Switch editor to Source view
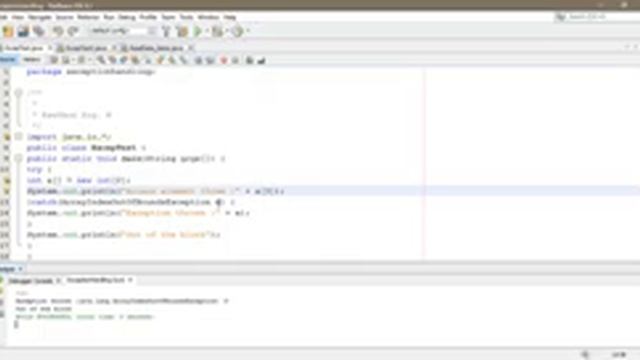This screenshot has width=640, height=360. (7, 60)
